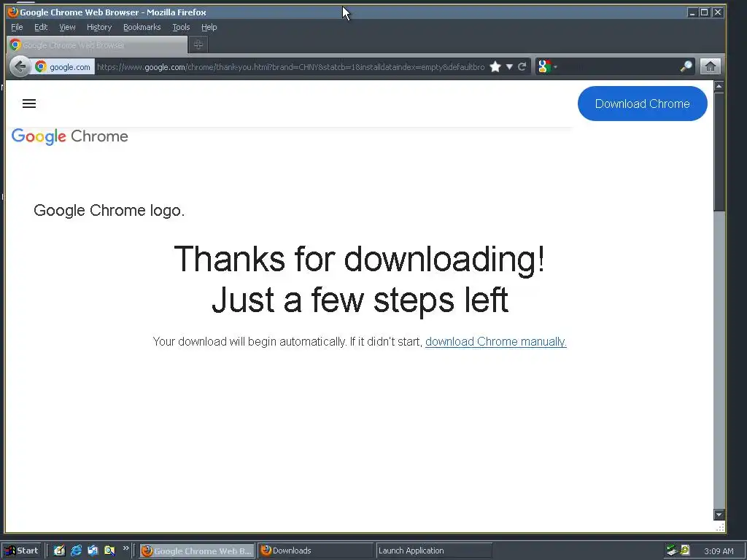The width and height of the screenshot is (747, 560).
Task: Click the download Chrome manually link
Action: (495, 341)
